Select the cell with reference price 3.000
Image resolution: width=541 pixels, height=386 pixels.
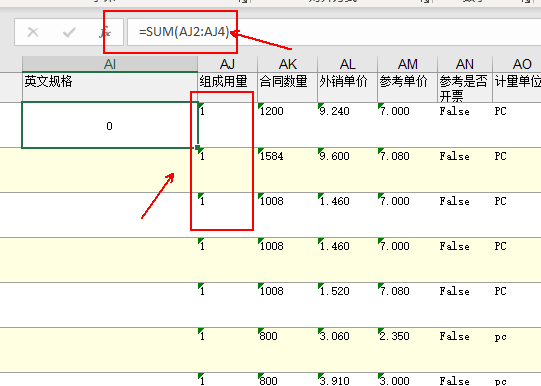point(407,379)
